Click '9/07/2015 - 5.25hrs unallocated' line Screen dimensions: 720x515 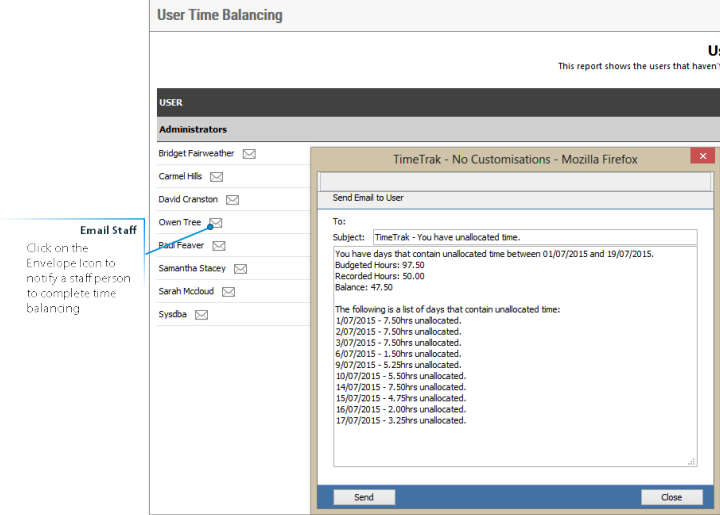coord(398,365)
